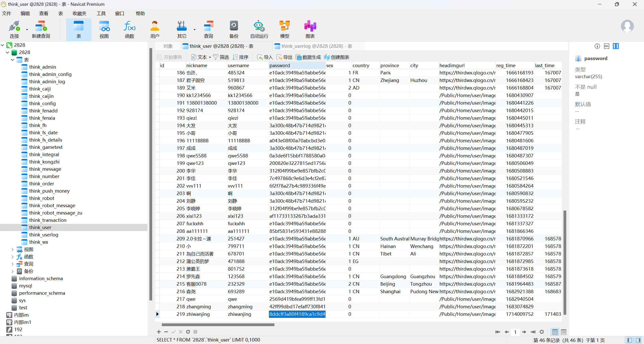This screenshot has height=344, width=644.
Task: Click the refresh icon below the grid
Action: coord(188,332)
